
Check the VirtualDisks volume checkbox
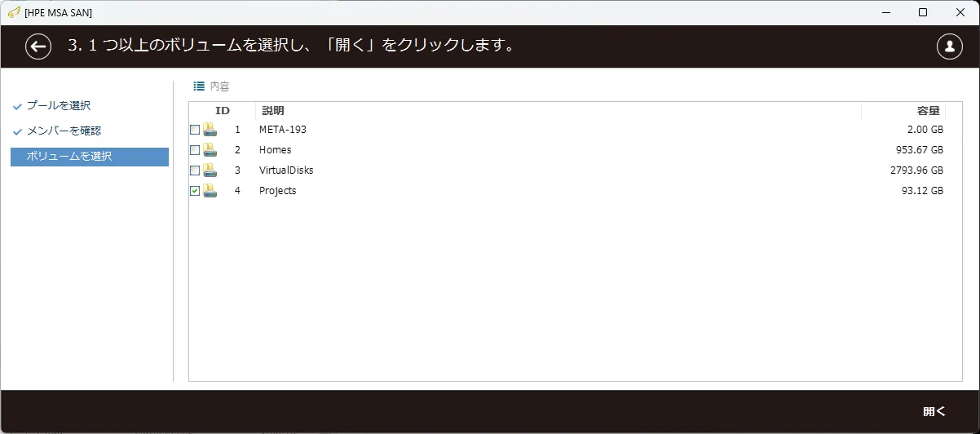tap(195, 170)
